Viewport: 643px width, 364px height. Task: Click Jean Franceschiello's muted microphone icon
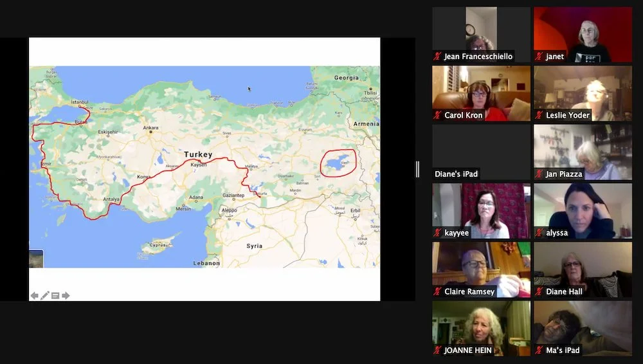point(437,56)
